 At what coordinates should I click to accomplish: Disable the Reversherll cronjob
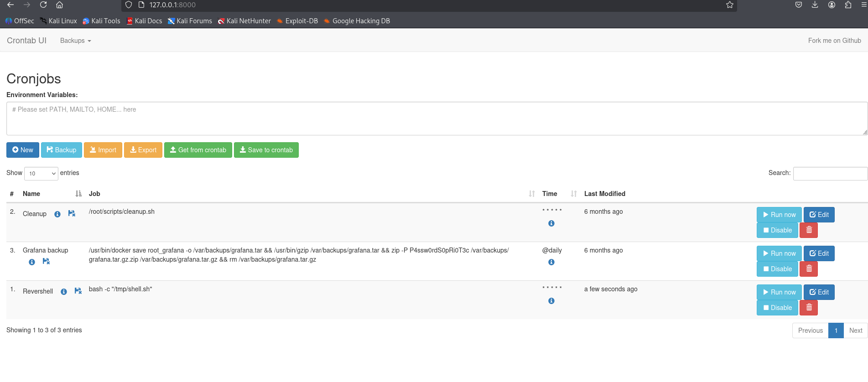pos(777,308)
